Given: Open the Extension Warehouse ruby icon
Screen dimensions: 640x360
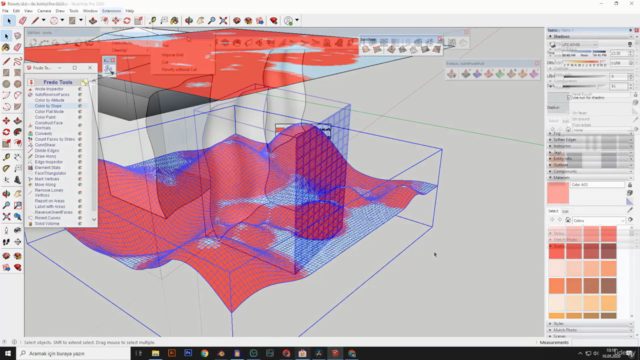Looking at the screenshot, I should 273,20.
